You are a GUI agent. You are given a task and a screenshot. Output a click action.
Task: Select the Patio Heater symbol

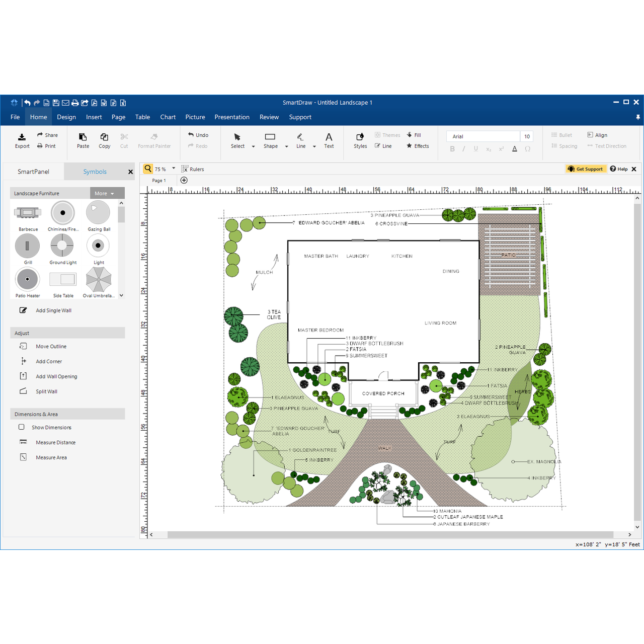(28, 279)
